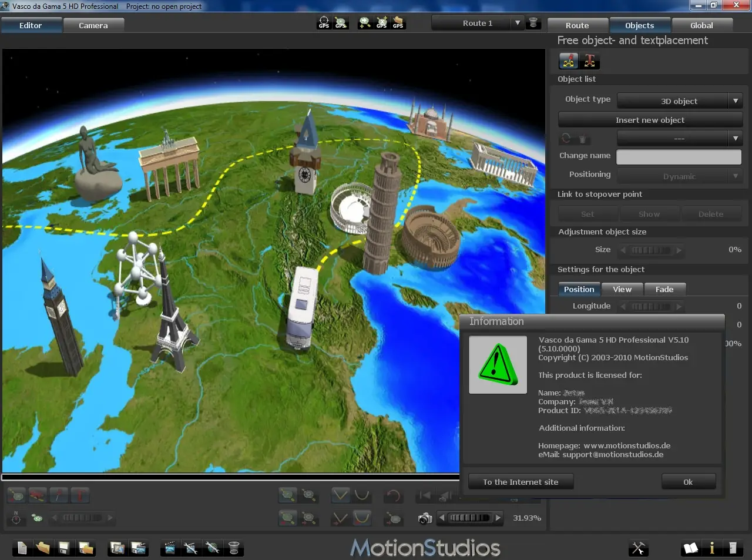
Task: Click the Save project as folder icon
Action: click(86, 548)
